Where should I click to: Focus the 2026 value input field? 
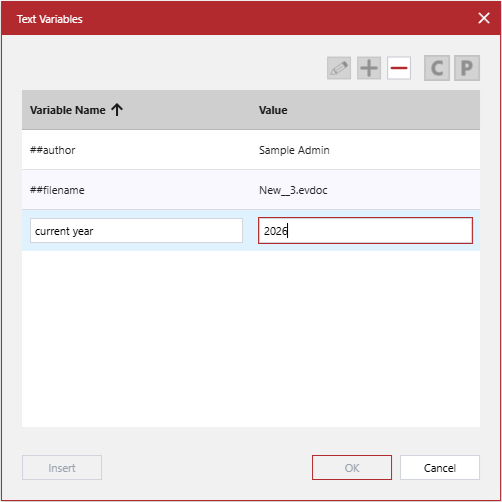click(x=365, y=231)
